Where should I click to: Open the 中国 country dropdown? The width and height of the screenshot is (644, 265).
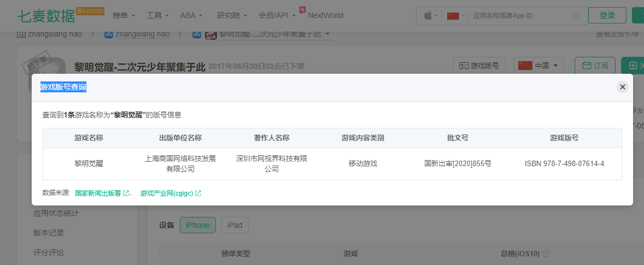pyautogui.click(x=538, y=66)
